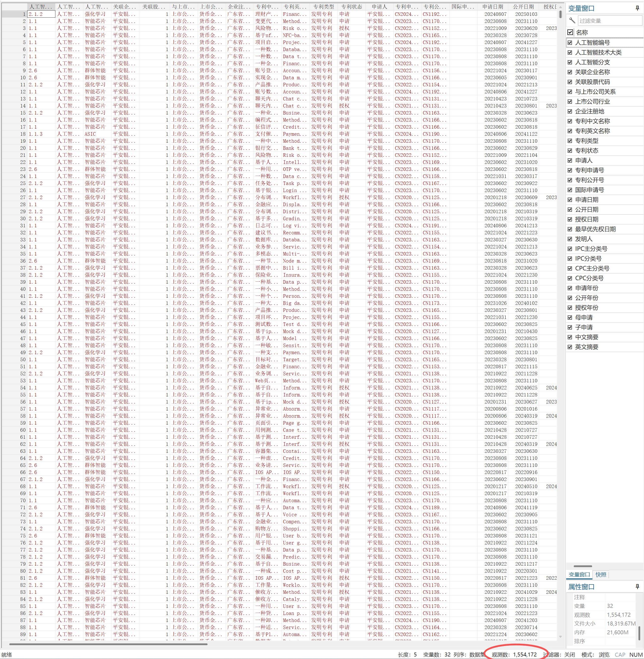
Task: Click the 申请日期 column header
Action: [492, 7]
